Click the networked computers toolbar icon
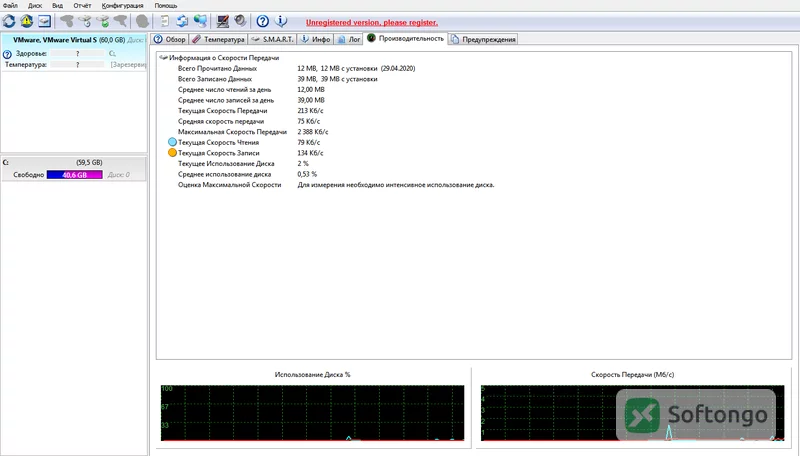The image size is (800, 456). coord(200,21)
